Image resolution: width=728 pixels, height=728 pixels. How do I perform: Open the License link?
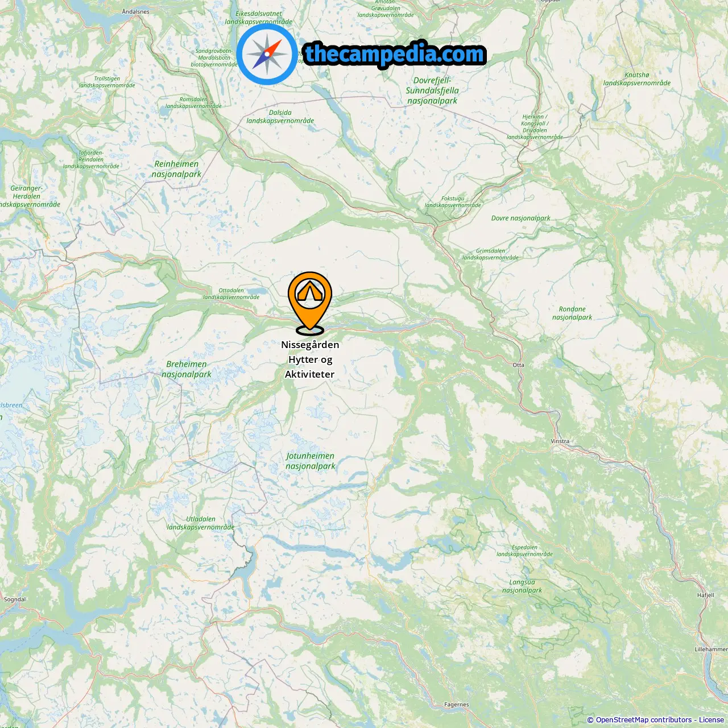pyautogui.click(x=711, y=720)
